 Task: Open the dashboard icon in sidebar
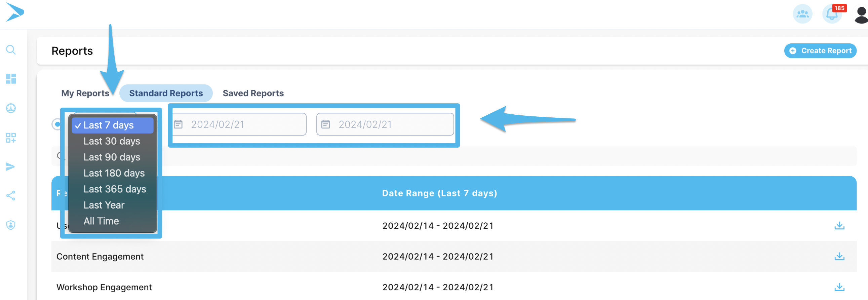(11, 79)
